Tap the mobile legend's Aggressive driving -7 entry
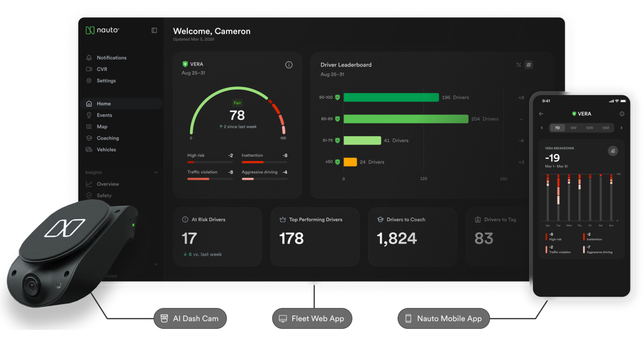 click(x=598, y=249)
